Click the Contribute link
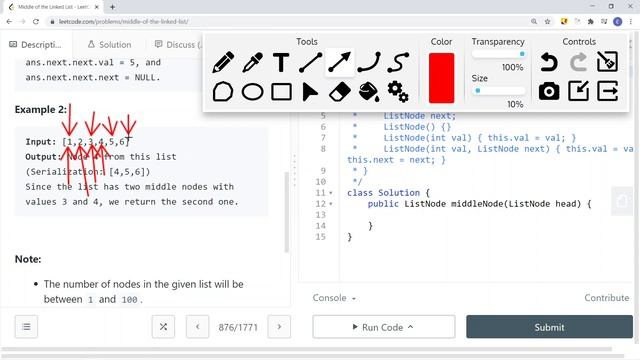640x360 pixels. [607, 298]
